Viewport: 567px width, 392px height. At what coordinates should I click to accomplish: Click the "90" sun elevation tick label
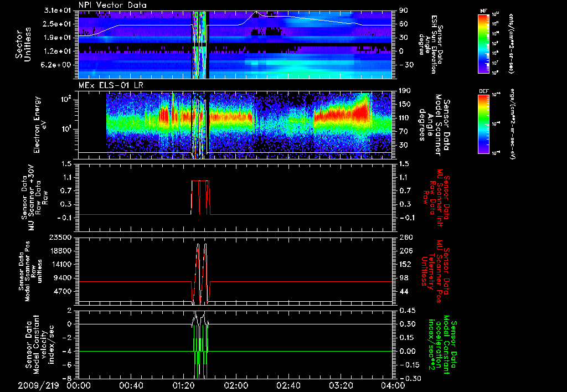click(x=404, y=11)
